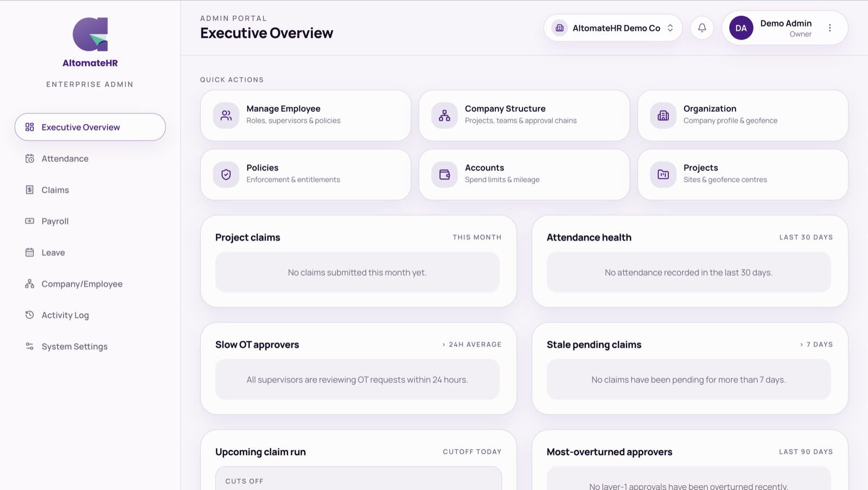Click the Executive Overview dashboard icon

(x=30, y=127)
